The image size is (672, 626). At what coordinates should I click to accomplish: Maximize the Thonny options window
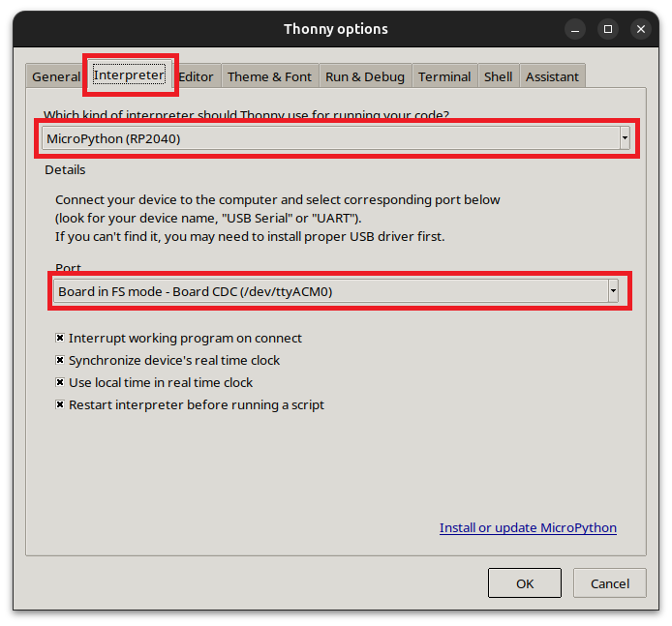click(608, 29)
